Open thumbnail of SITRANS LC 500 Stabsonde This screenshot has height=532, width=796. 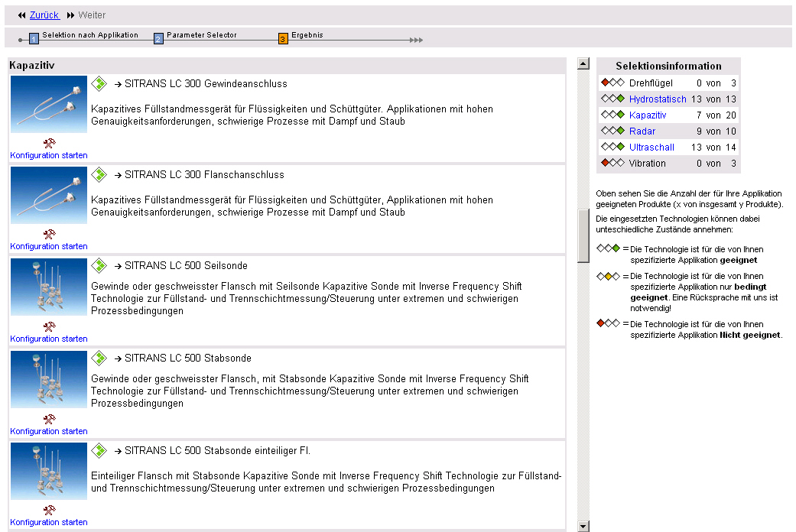coord(49,379)
